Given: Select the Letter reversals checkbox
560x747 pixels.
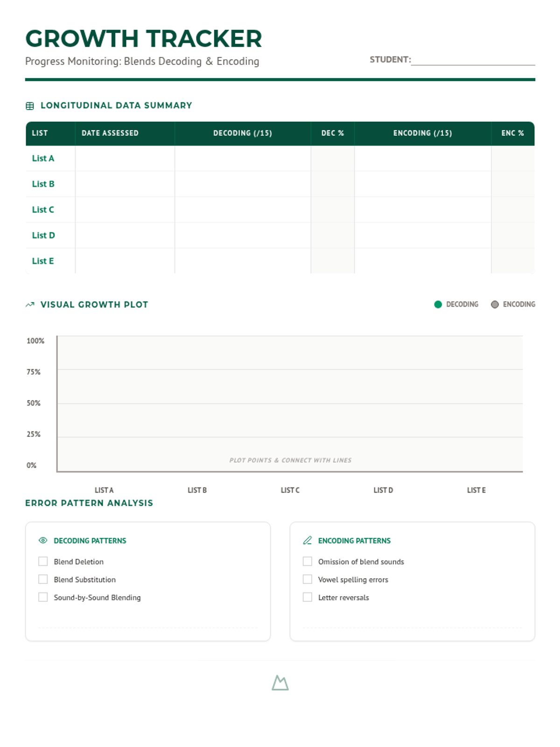Looking at the screenshot, I should point(307,597).
